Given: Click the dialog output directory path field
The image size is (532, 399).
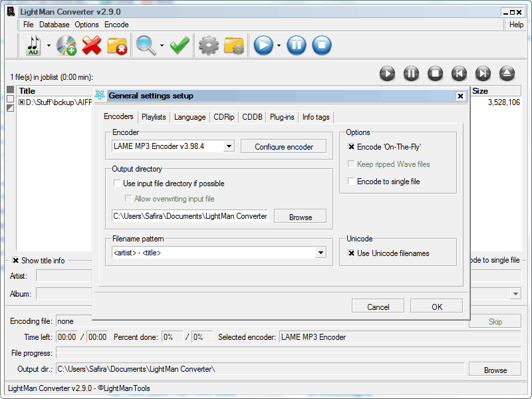Looking at the screenshot, I should point(190,216).
